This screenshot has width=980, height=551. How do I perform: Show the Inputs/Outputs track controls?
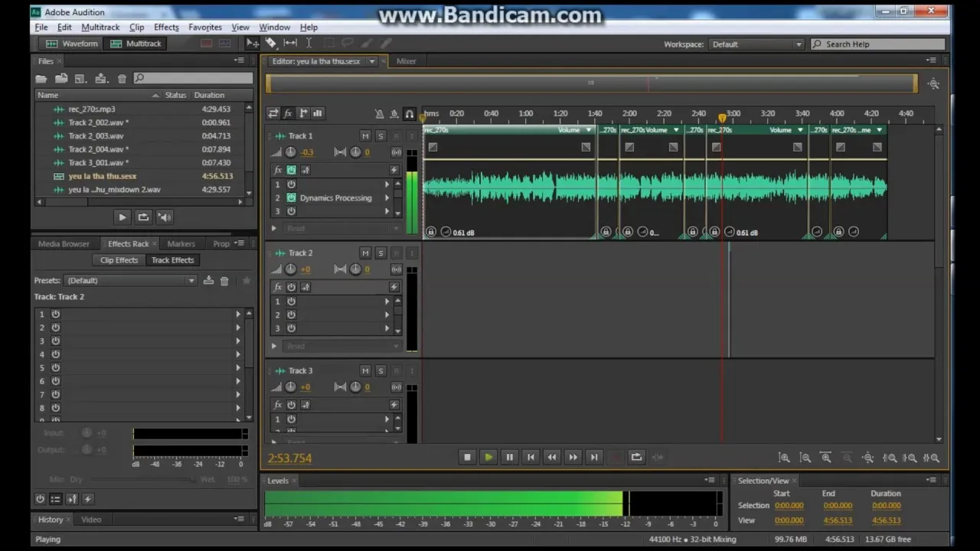tap(273, 114)
